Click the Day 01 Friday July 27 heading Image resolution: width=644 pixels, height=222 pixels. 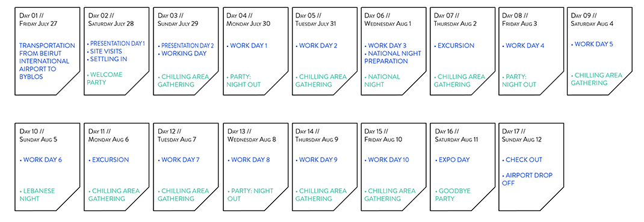point(38,19)
